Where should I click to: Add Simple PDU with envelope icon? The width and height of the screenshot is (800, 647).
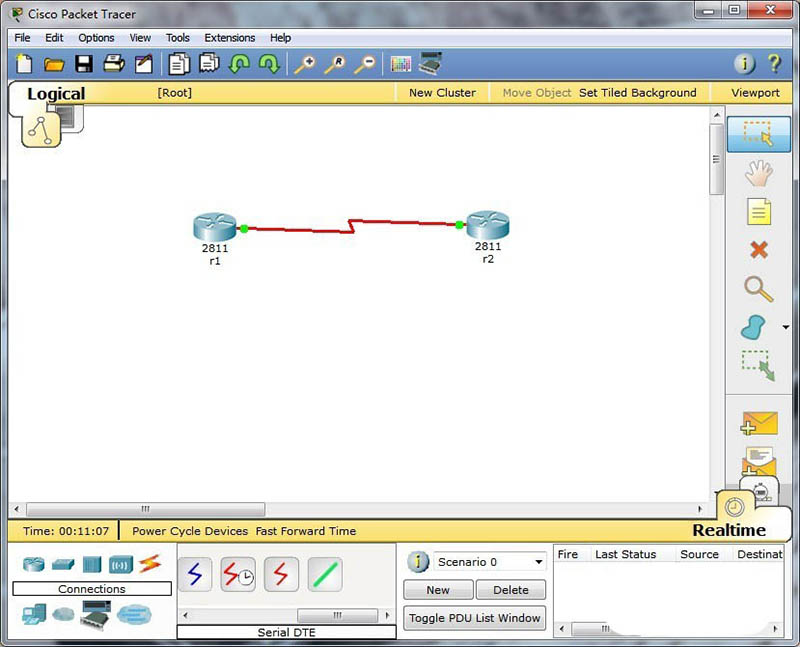(x=759, y=424)
